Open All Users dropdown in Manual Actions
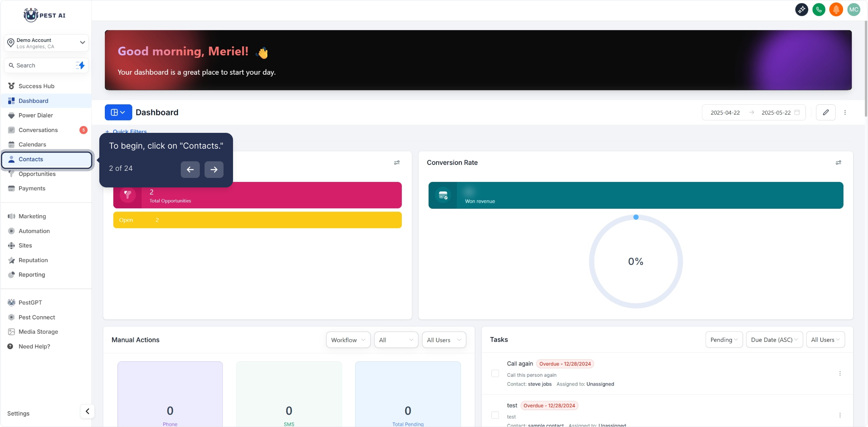 pyautogui.click(x=444, y=340)
